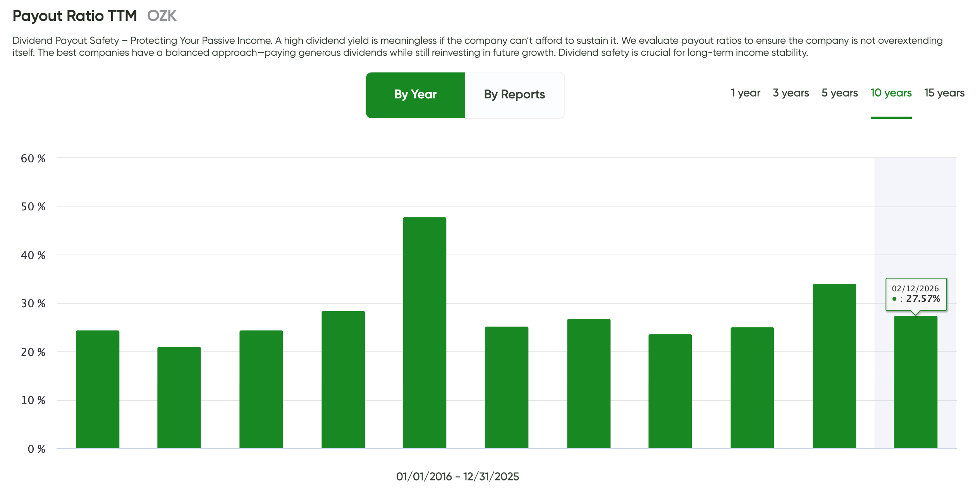
Task: Click the Payout Ratio TTM heading
Action: [75, 16]
